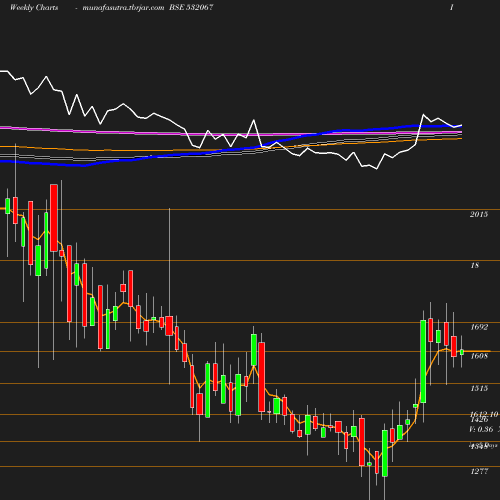Click the 1515 price level label
This screenshot has width=500, height=500.
pyautogui.click(x=479, y=388)
